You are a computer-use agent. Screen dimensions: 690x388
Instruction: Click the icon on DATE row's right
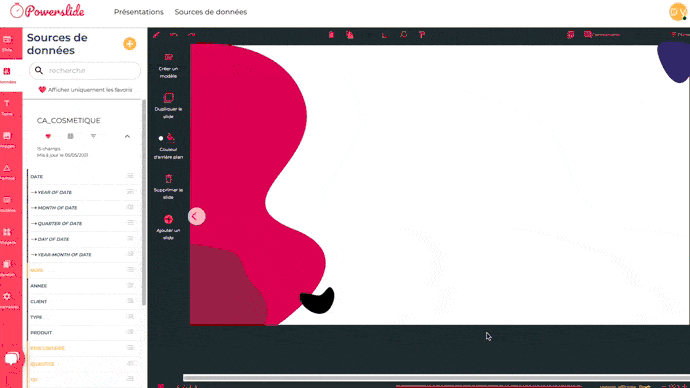(x=130, y=176)
